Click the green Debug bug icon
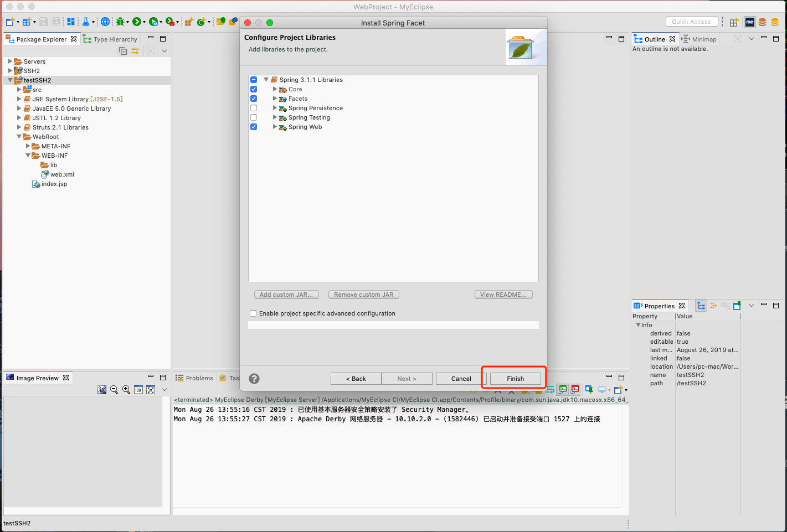Image resolution: width=787 pixels, height=532 pixels. (120, 22)
